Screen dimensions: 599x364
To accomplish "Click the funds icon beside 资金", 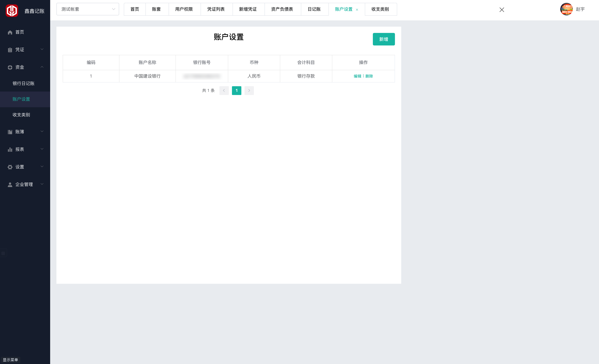I will (x=10, y=67).
